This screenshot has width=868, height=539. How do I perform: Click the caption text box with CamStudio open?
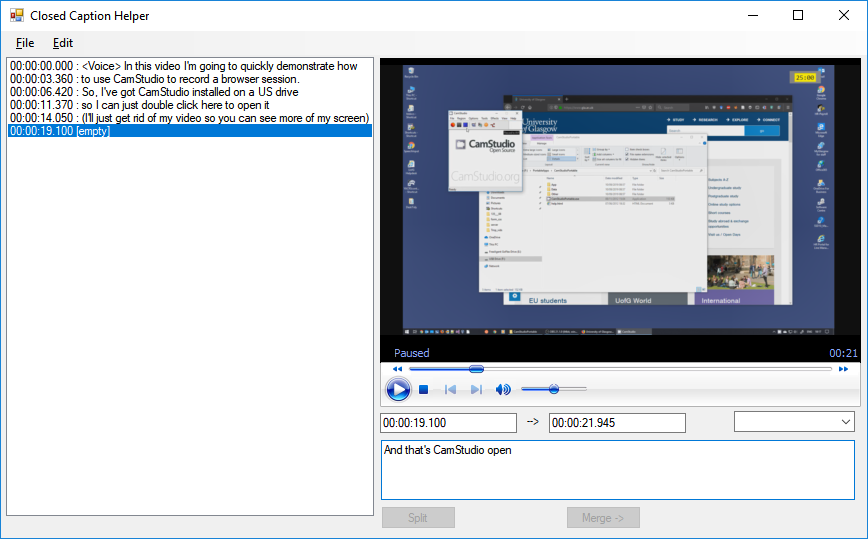(617, 469)
